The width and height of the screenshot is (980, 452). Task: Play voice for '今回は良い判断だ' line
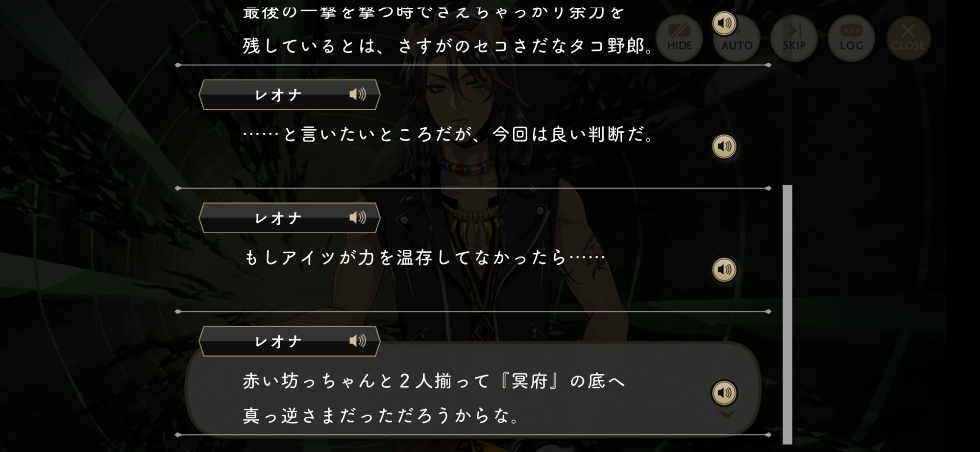(724, 146)
